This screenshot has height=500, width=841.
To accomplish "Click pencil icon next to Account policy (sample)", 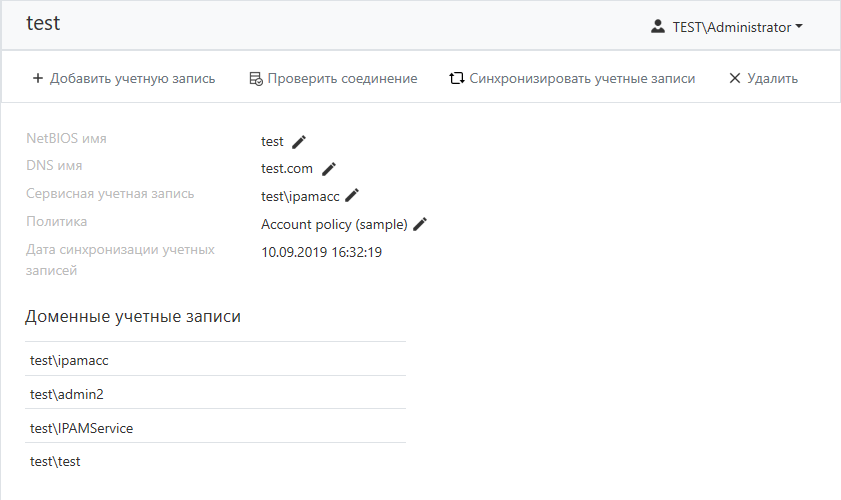I will pyautogui.click(x=420, y=224).
